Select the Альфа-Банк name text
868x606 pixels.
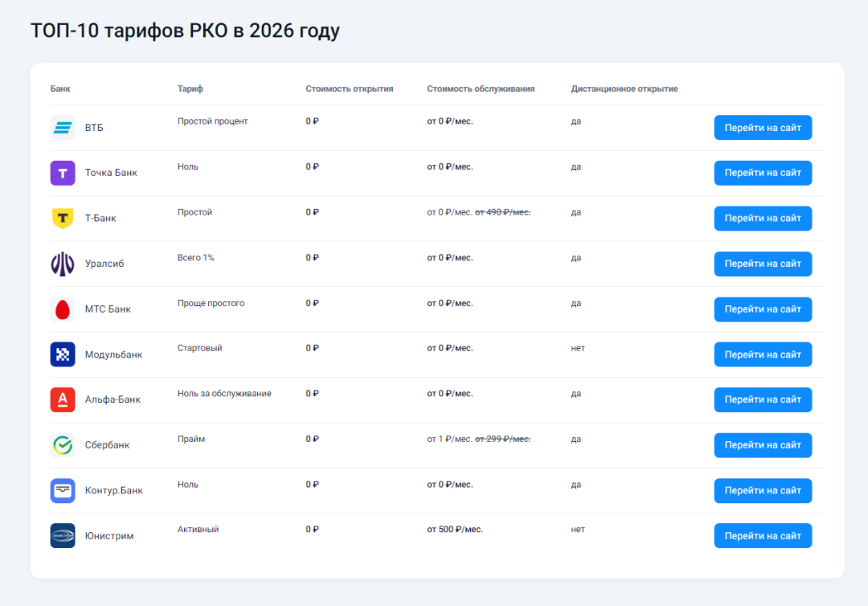pos(113,399)
